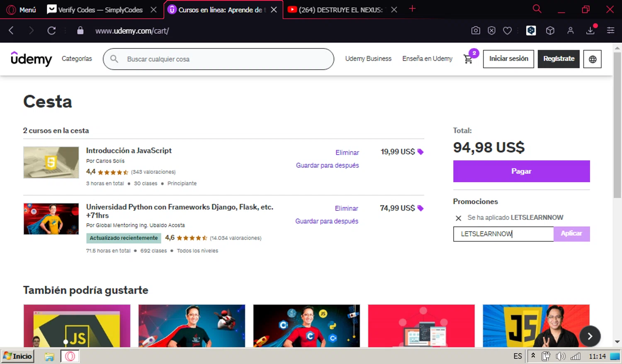
Task: Click the coupon code input field
Action: pyautogui.click(x=503, y=234)
